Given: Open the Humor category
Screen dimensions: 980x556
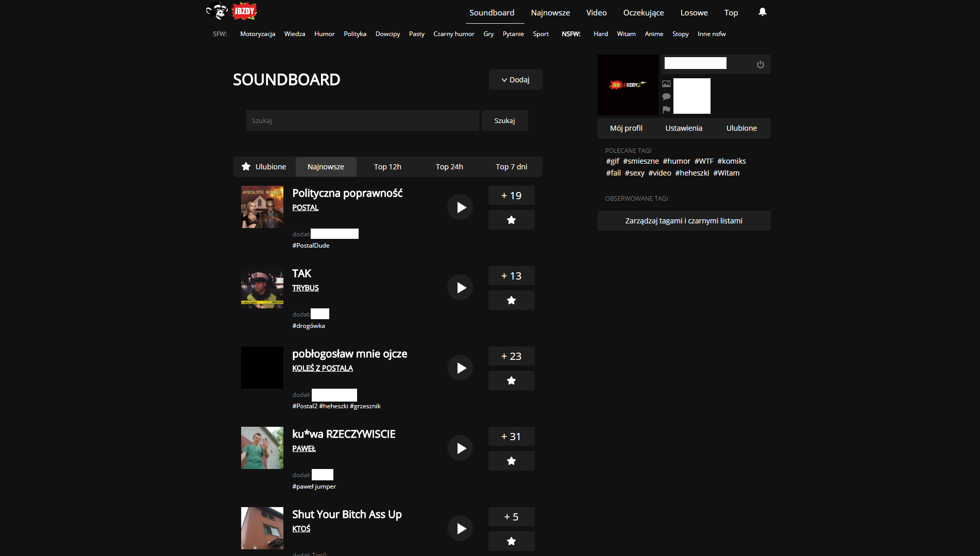Looking at the screenshot, I should (325, 34).
